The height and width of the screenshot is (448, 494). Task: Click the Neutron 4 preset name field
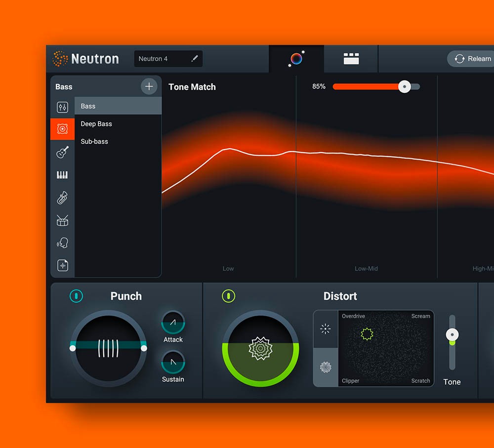168,59
